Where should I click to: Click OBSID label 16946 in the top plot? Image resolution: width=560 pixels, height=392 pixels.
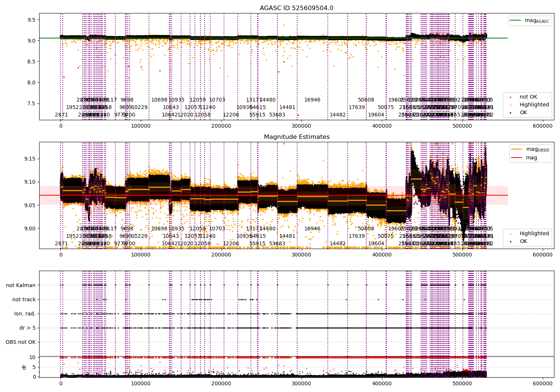click(x=312, y=100)
